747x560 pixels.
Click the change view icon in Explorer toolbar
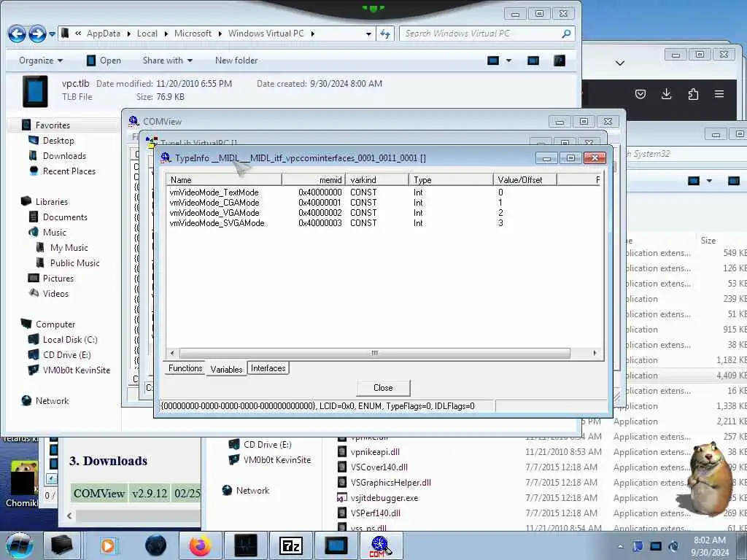493,61
